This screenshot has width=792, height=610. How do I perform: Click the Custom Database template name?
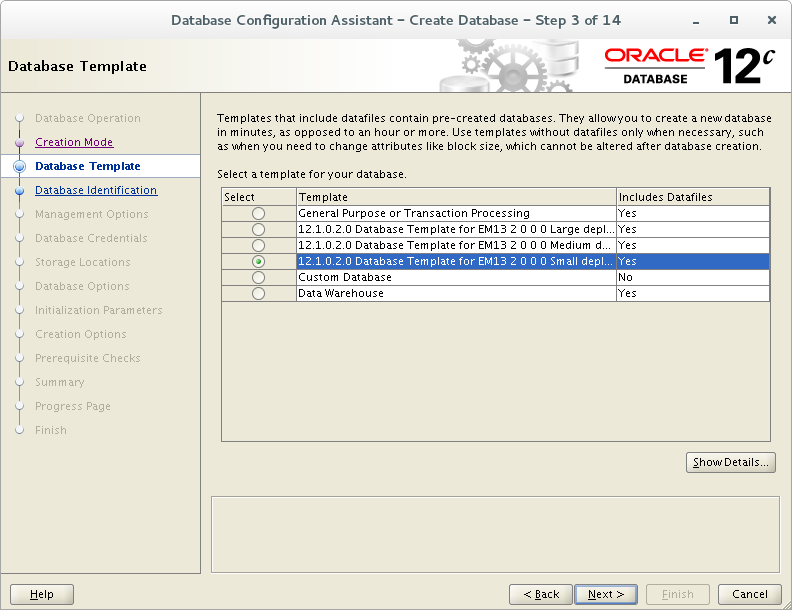(x=345, y=277)
